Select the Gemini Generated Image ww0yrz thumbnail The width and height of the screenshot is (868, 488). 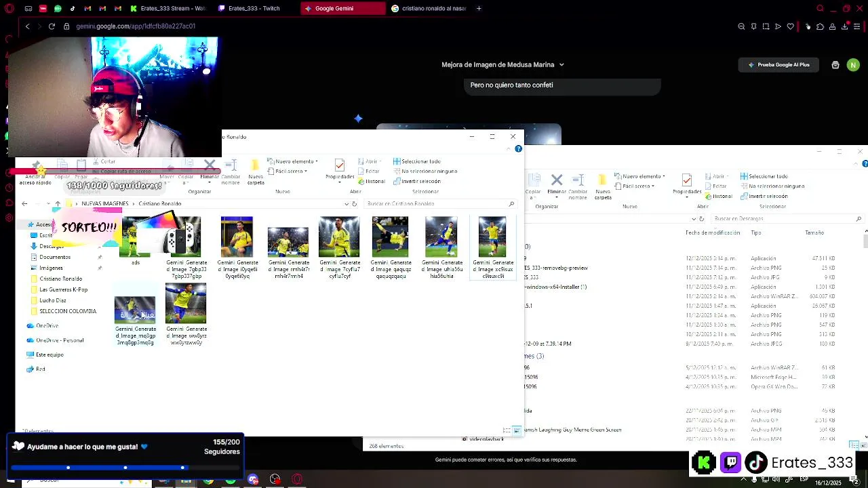coord(186,315)
